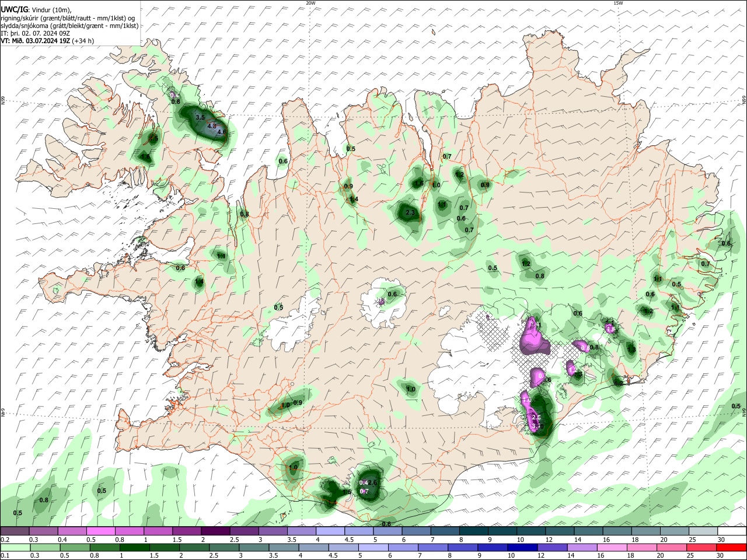Click the '66N' latitude label on right edge
Screen dimensions: 747x560
[744, 101]
